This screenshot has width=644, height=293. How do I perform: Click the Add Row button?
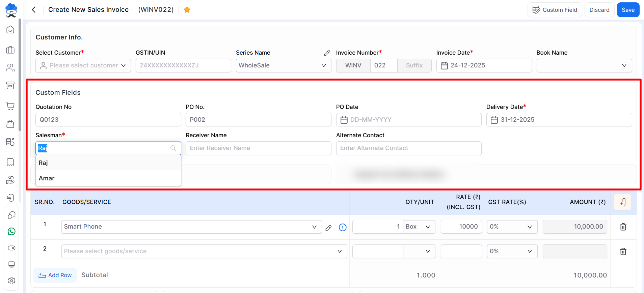tap(55, 275)
